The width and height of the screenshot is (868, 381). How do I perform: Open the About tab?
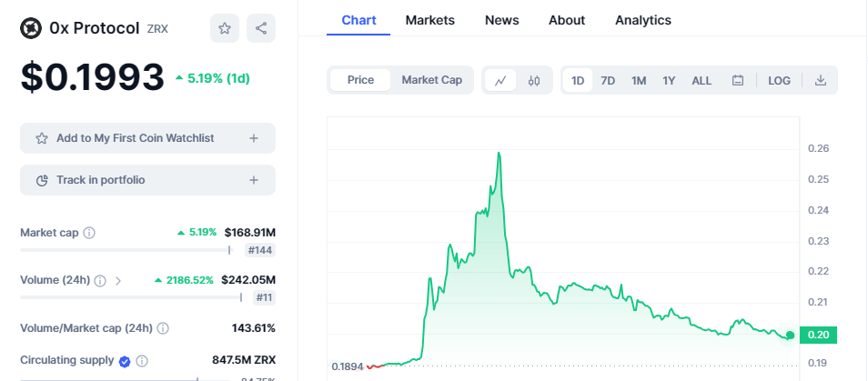567,21
